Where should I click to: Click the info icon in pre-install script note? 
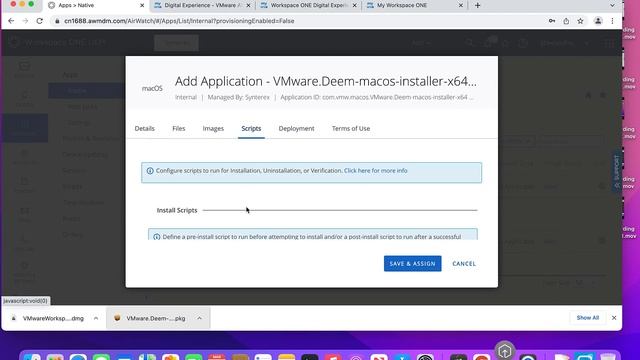point(156,237)
